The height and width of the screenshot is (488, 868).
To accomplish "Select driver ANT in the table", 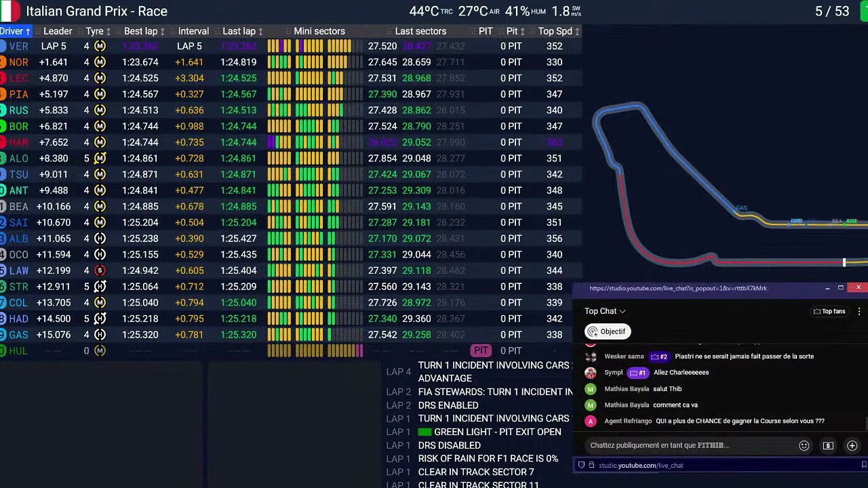I will click(18, 190).
